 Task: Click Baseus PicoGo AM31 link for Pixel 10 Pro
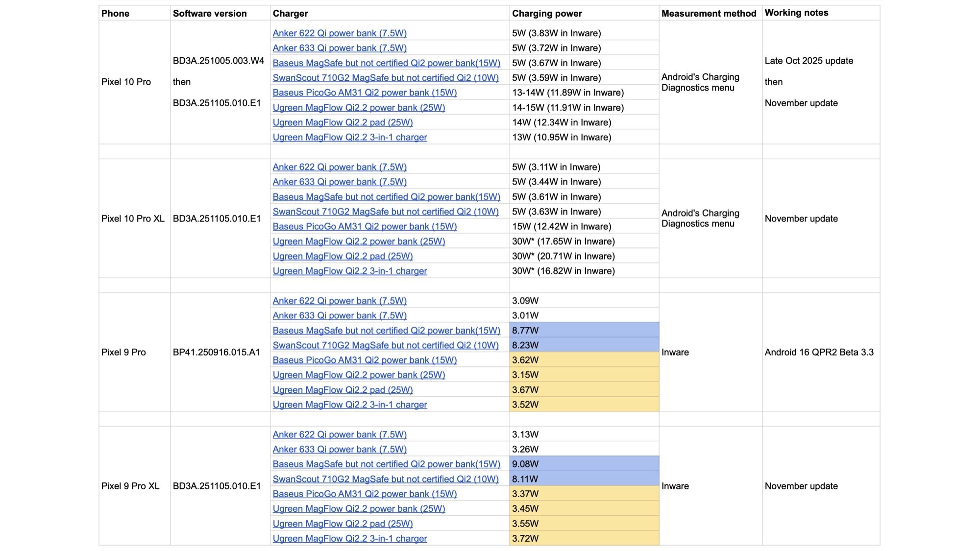click(365, 93)
